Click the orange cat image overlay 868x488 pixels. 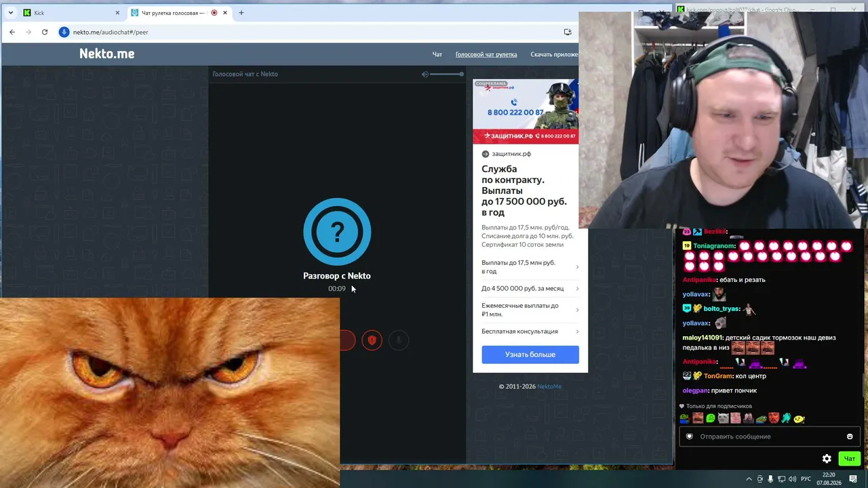pyautogui.click(x=170, y=393)
